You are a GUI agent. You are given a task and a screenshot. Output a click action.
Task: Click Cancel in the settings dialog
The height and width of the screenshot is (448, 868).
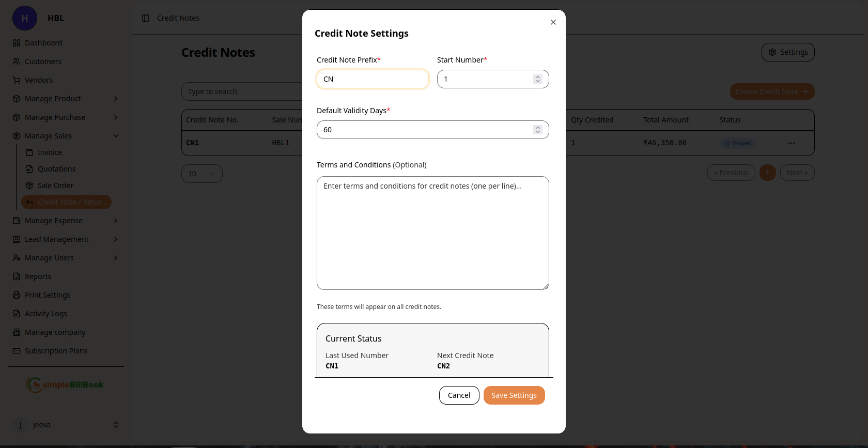click(x=459, y=395)
